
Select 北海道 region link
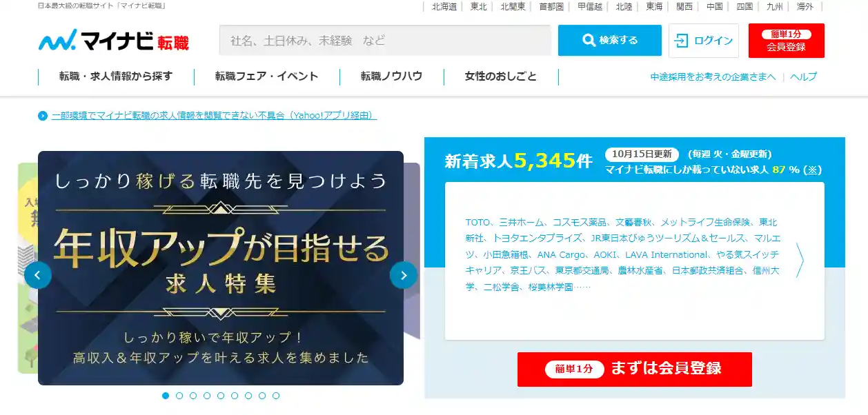click(444, 6)
